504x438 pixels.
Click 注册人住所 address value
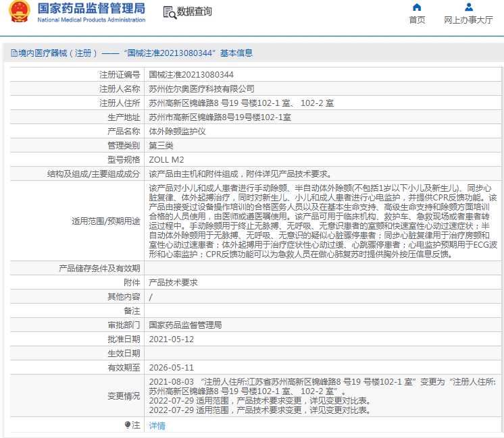pos(241,103)
